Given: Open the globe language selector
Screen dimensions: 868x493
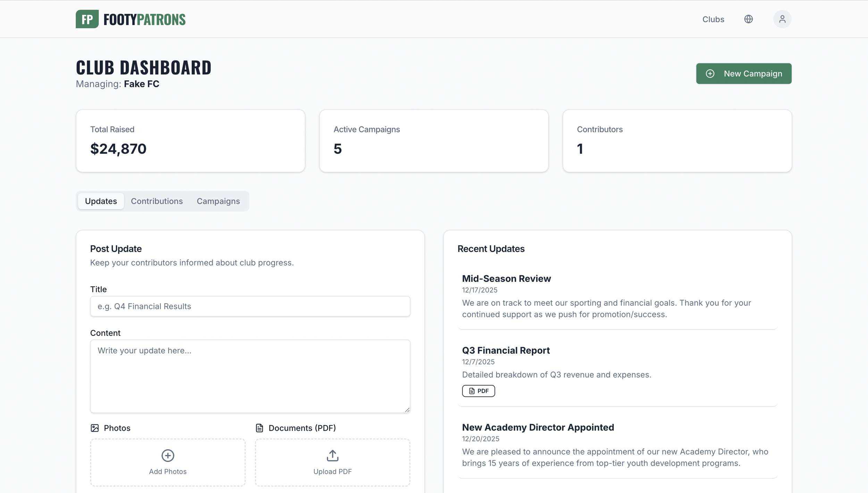Looking at the screenshot, I should pyautogui.click(x=749, y=19).
